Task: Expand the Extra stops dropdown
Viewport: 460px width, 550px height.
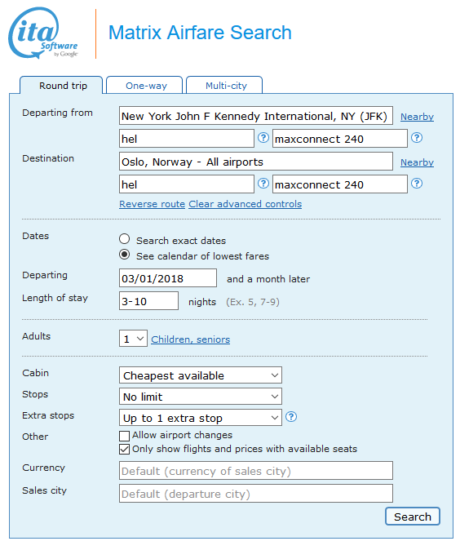Action: [x=200, y=418]
